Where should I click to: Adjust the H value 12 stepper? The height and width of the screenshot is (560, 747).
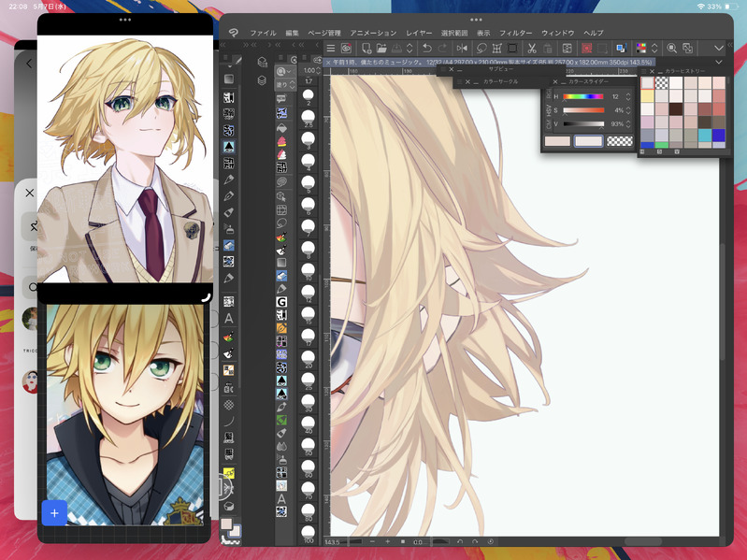628,96
